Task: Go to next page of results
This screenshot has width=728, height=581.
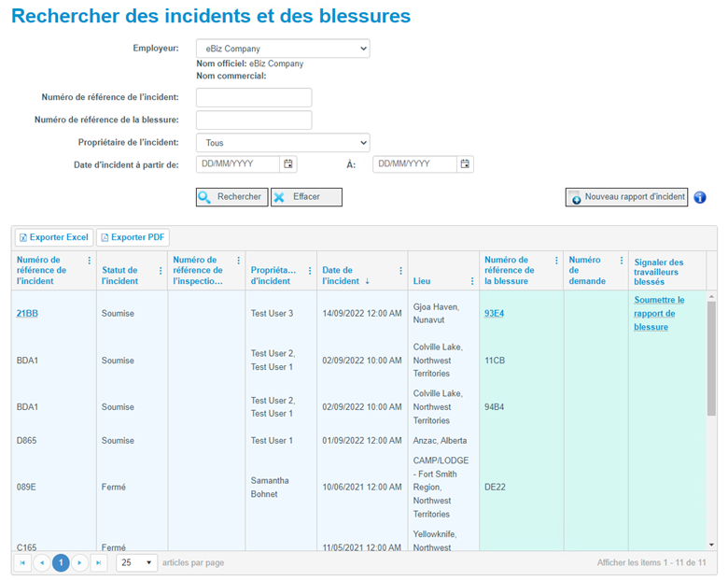Action: click(x=80, y=563)
